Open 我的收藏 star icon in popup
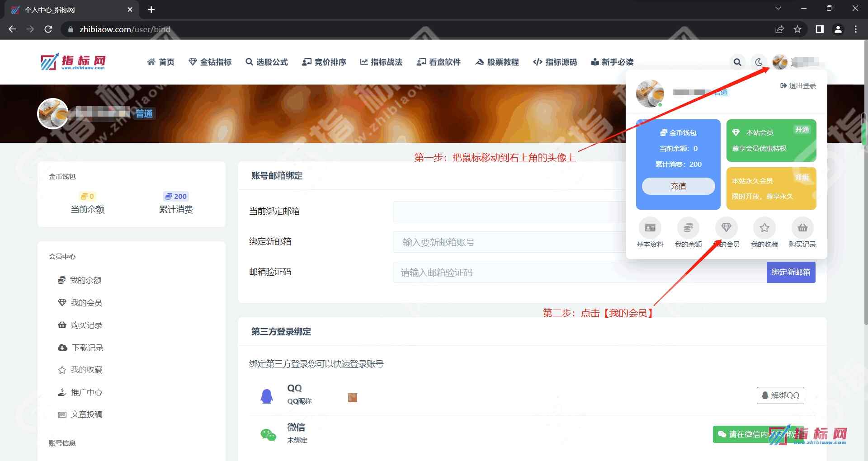The height and width of the screenshot is (461, 868). pyautogui.click(x=764, y=228)
